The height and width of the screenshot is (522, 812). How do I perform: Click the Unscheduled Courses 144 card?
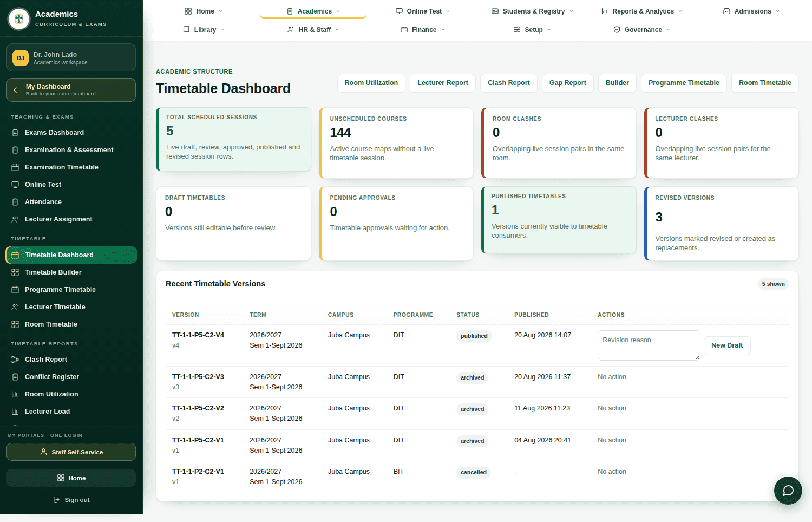[x=396, y=143]
